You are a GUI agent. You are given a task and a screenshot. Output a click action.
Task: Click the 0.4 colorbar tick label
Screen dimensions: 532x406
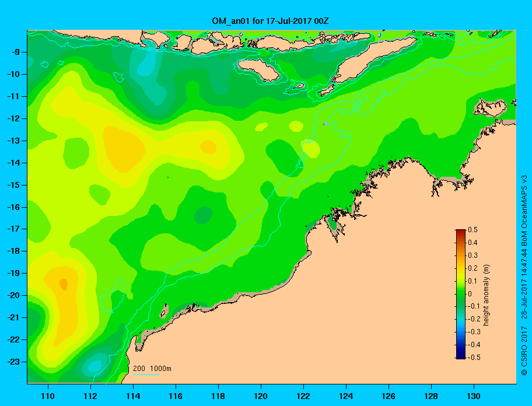[x=473, y=243]
